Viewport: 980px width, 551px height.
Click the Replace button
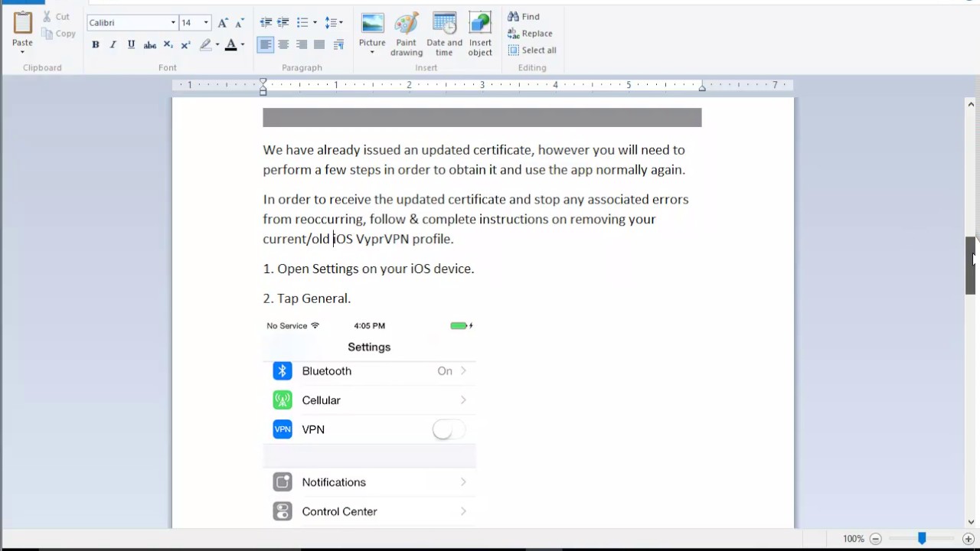(530, 34)
